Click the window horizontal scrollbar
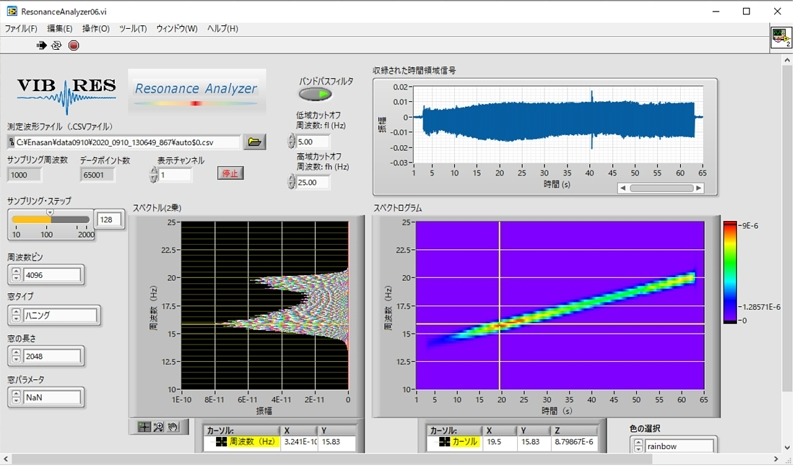This screenshot has width=800, height=473. click(x=332, y=459)
